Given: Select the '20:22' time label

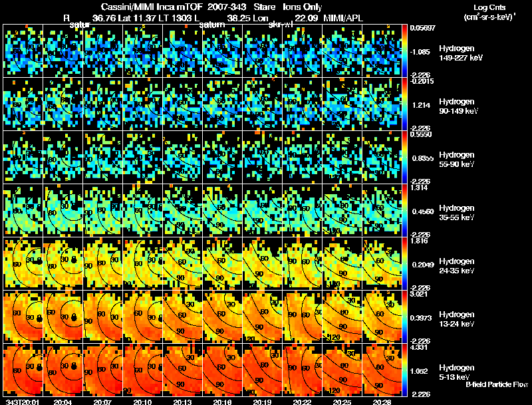Looking at the screenshot, I should [303, 402].
